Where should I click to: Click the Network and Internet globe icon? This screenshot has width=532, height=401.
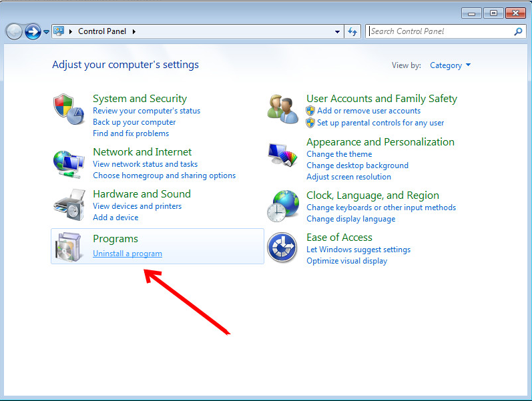[69, 163]
